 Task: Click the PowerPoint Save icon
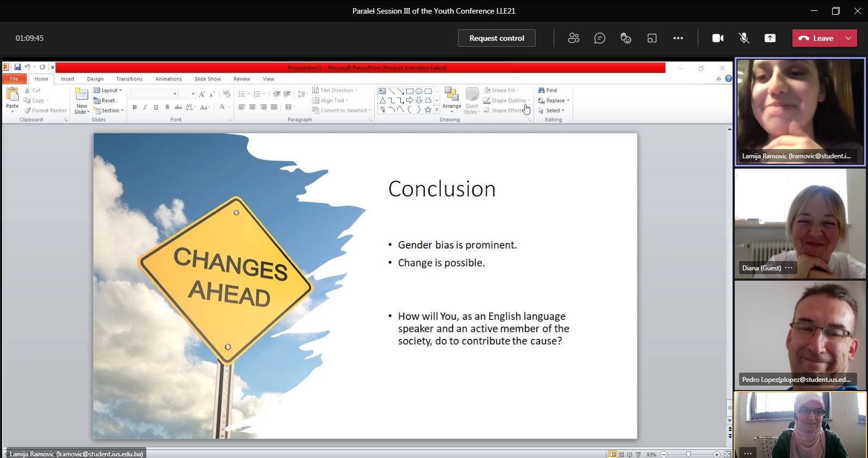17,67
